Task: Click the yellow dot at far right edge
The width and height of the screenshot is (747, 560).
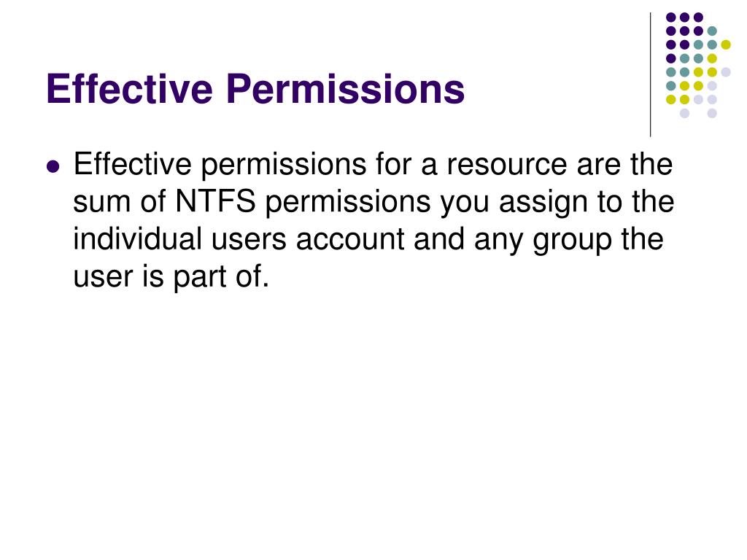Action: [726, 44]
